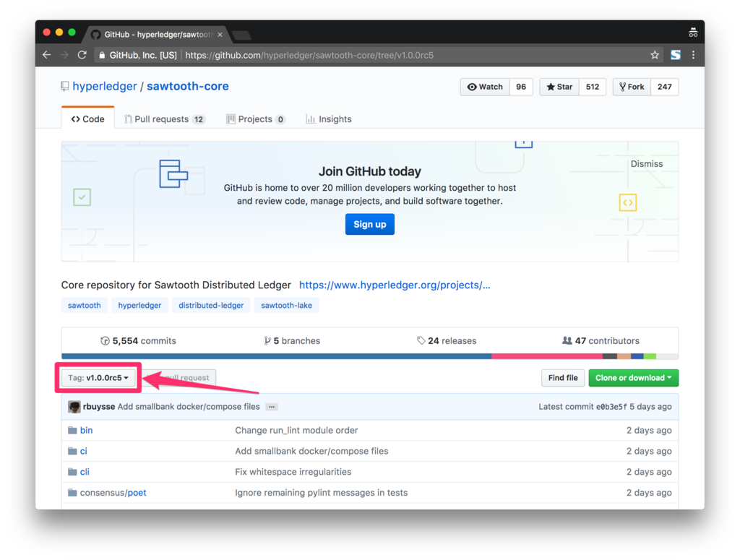The image size is (740, 560).
Task: Click the browser forward arrow
Action: [x=64, y=55]
